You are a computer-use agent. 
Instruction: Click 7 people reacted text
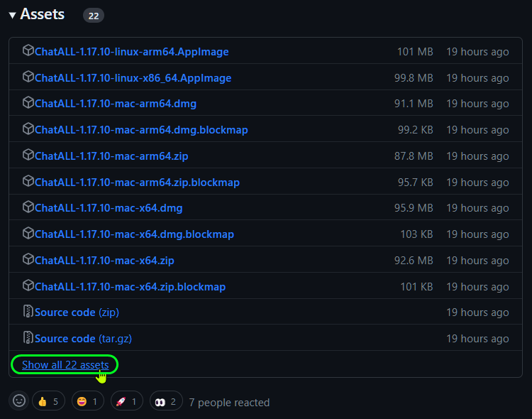(229, 403)
